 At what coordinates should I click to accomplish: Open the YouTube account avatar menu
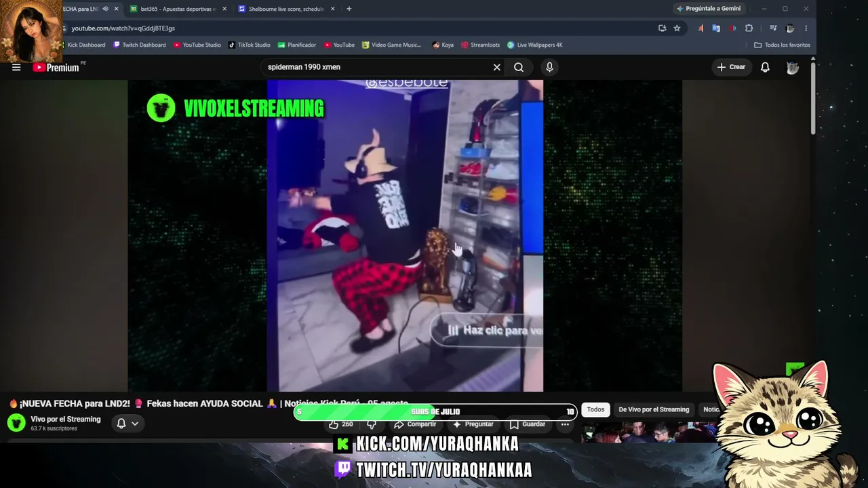(x=792, y=67)
